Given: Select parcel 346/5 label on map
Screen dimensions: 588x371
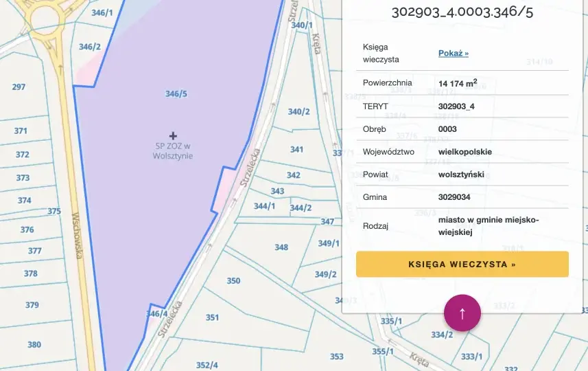Looking at the screenshot, I should pyautogui.click(x=176, y=93).
